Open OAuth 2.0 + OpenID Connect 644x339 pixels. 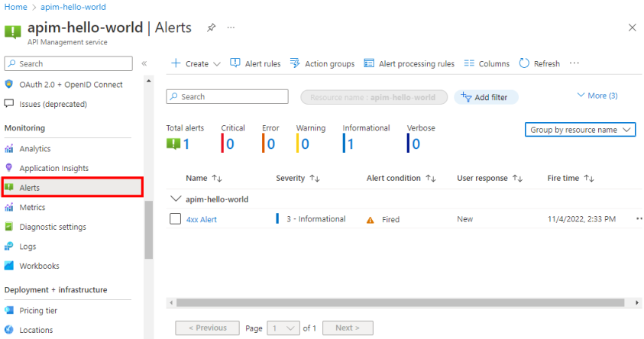70,85
